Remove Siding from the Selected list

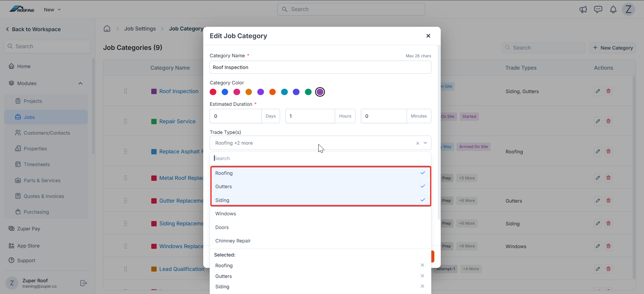click(x=422, y=286)
